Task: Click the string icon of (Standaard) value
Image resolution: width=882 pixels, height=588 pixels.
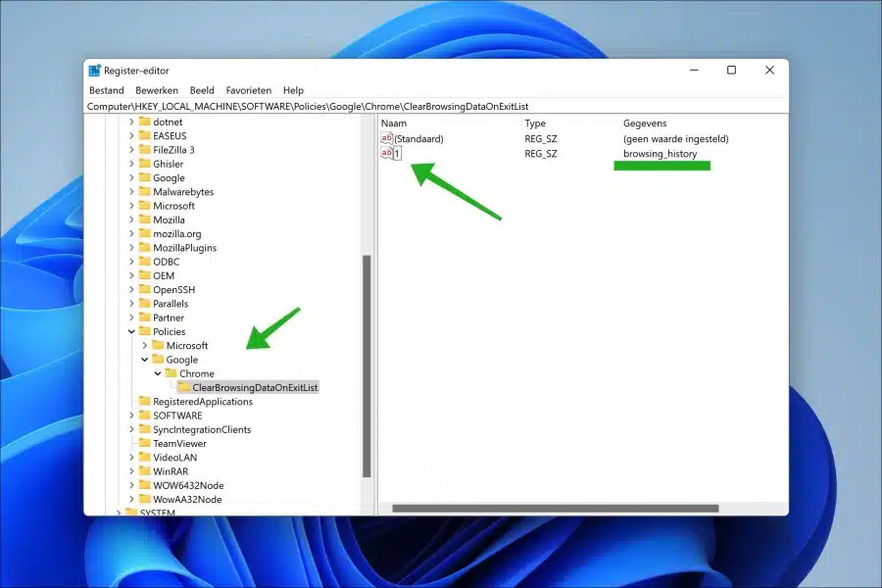Action: click(386, 138)
